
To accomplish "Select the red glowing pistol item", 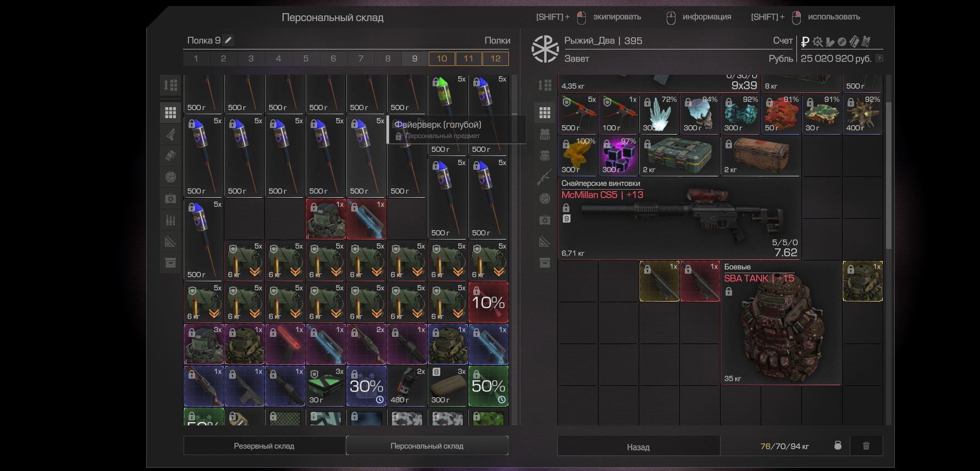I will pos(285,344).
